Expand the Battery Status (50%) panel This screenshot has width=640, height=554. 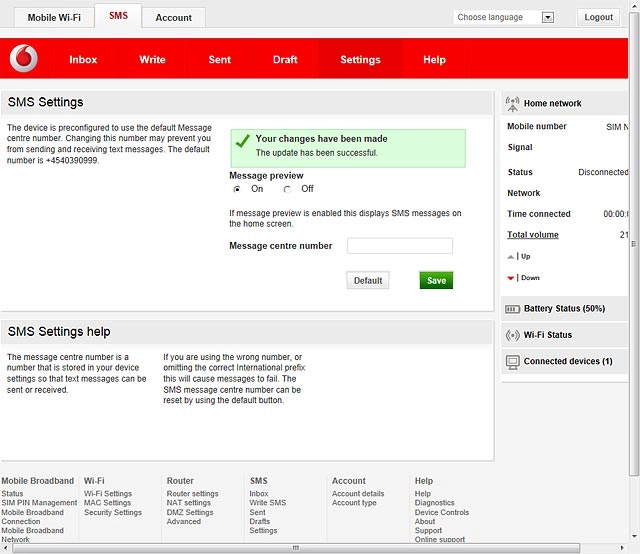tap(564, 309)
